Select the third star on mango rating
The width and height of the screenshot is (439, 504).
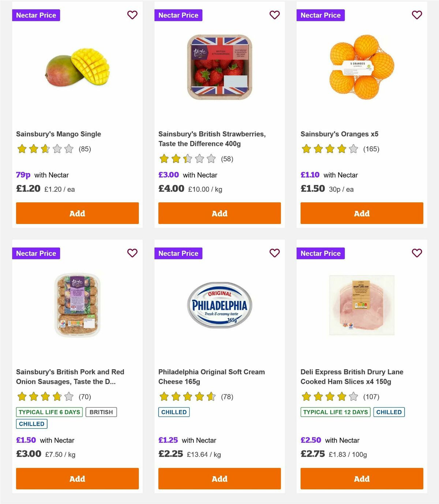coord(45,149)
